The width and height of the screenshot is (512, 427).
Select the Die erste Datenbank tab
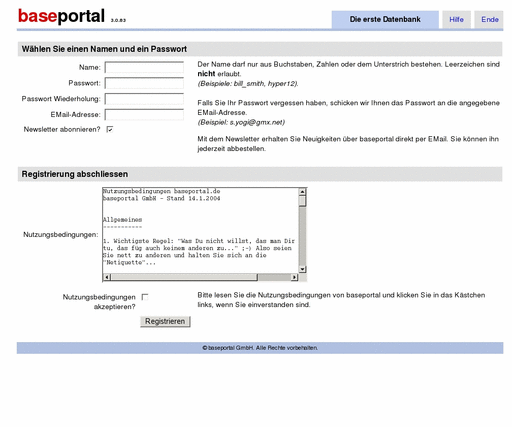point(385,20)
